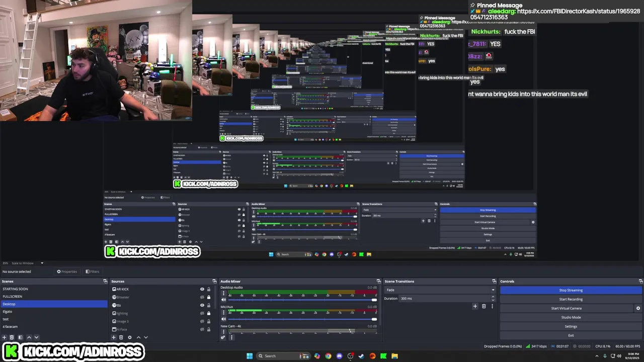Undock the Audio Mixer panel
644x362 pixels.
(378, 281)
